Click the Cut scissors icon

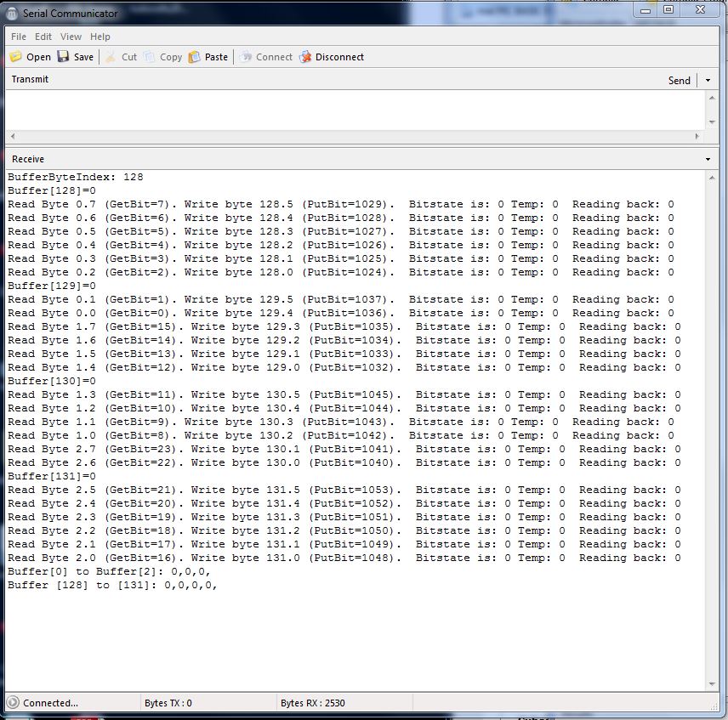point(111,57)
